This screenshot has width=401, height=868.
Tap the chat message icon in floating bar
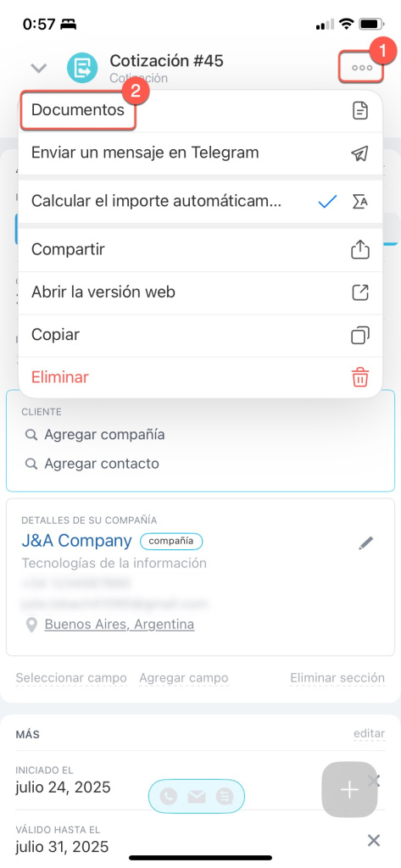coord(225,796)
